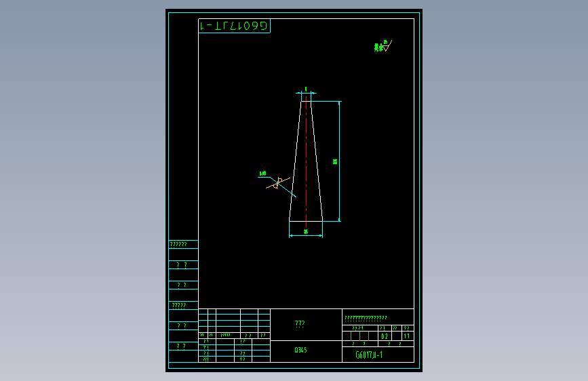The width and height of the screenshot is (588, 381).
Task: Click the '02' value in the title block
Action: point(385,336)
